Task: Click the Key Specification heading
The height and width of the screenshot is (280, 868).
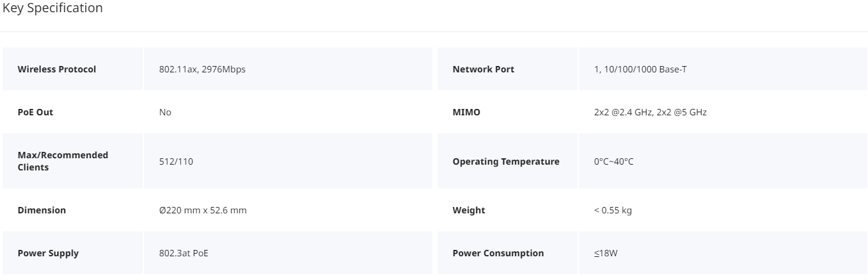Action: tap(52, 9)
